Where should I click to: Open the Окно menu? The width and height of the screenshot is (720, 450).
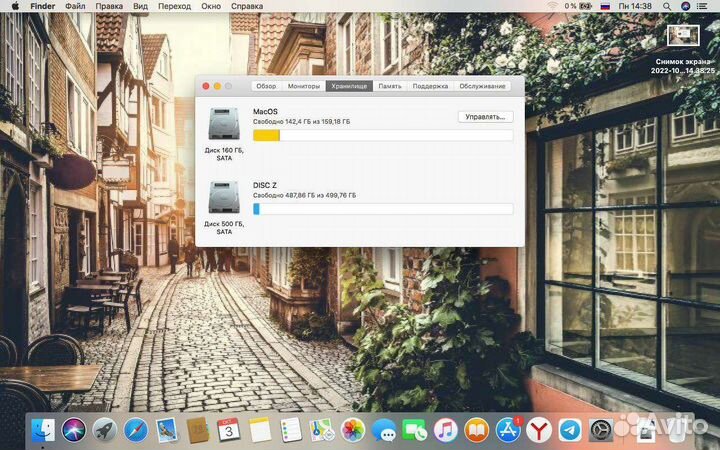pos(211,6)
